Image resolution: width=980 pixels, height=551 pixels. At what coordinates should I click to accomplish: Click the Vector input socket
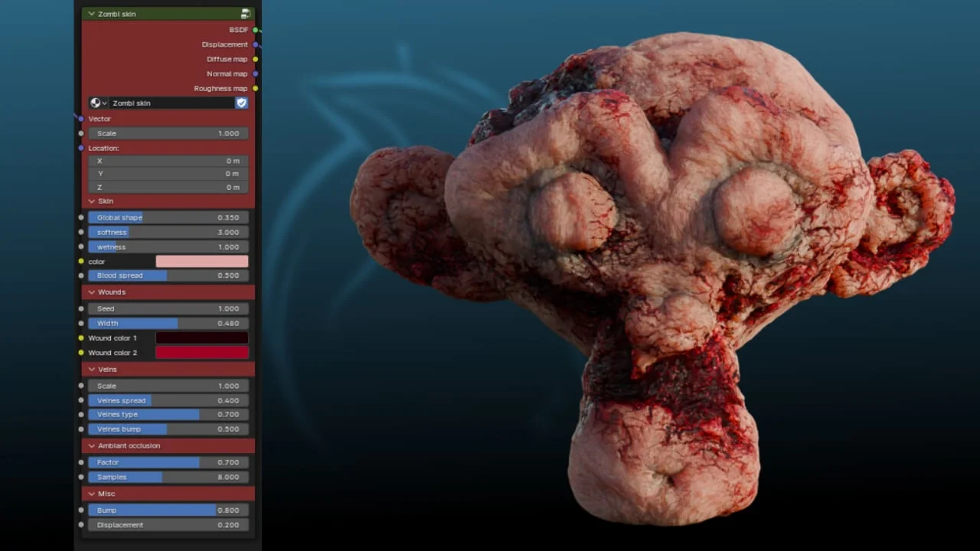coord(80,119)
